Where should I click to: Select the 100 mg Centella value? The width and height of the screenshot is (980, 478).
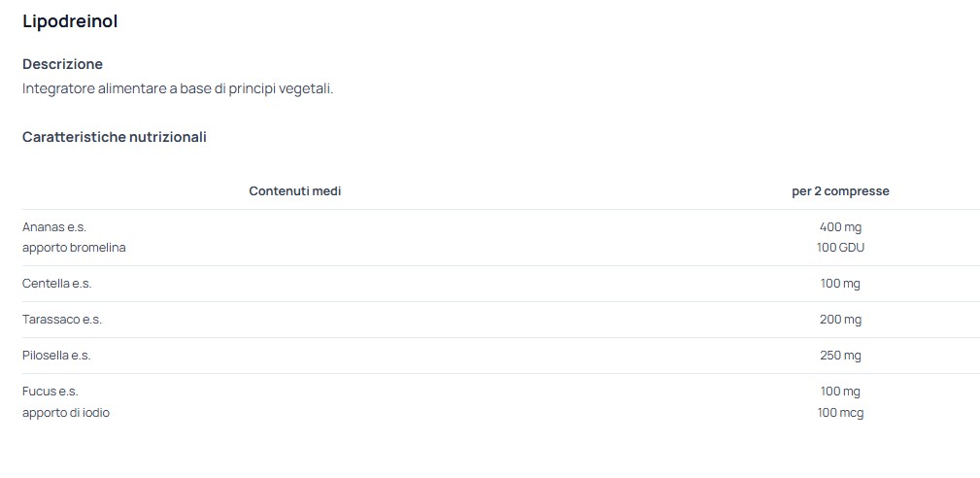pyautogui.click(x=841, y=284)
